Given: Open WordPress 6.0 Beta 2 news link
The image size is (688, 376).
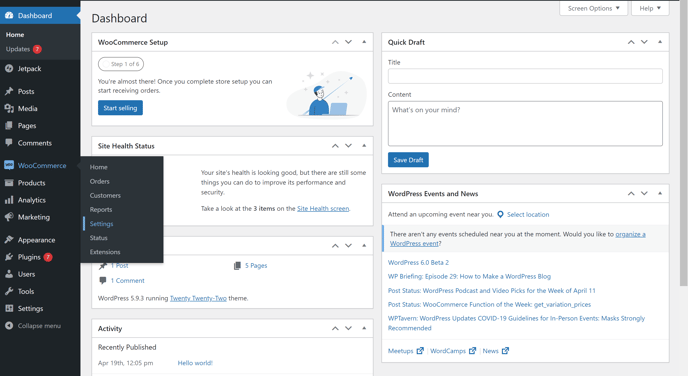Looking at the screenshot, I should click(418, 262).
